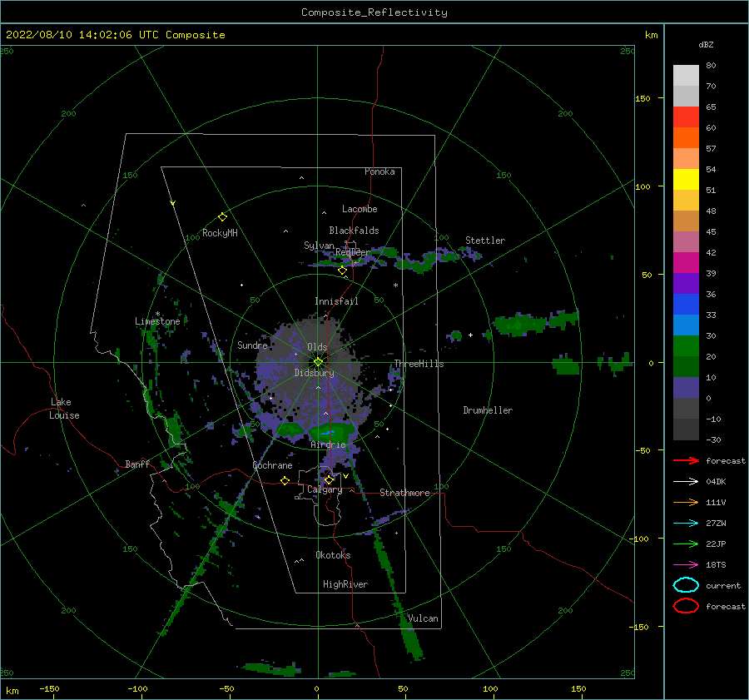The width and height of the screenshot is (749, 700).
Task: Pick the tan 48–45 dBZ color band
Action: pos(686,221)
